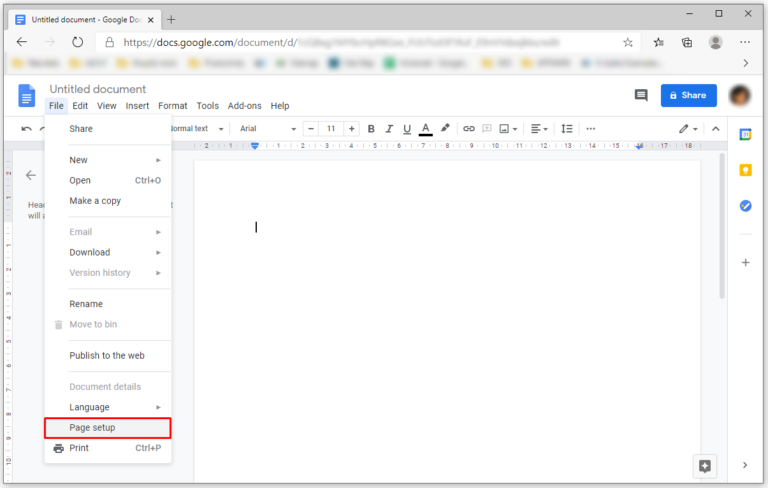Open the text colour picker
Viewport: 768px width, 488px height.
click(426, 129)
